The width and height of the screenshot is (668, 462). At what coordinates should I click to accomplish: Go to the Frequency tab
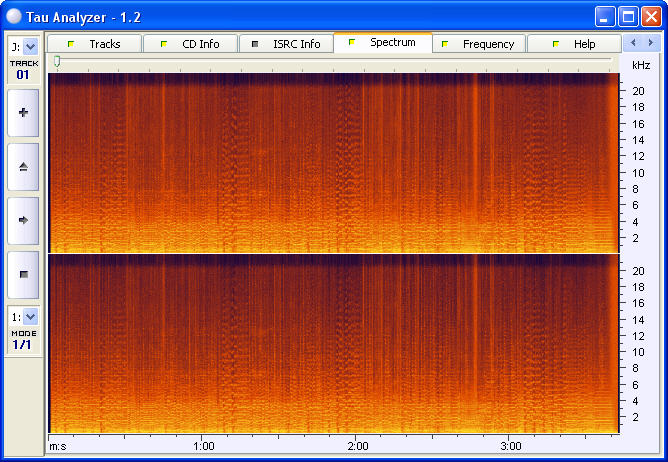tap(478, 44)
